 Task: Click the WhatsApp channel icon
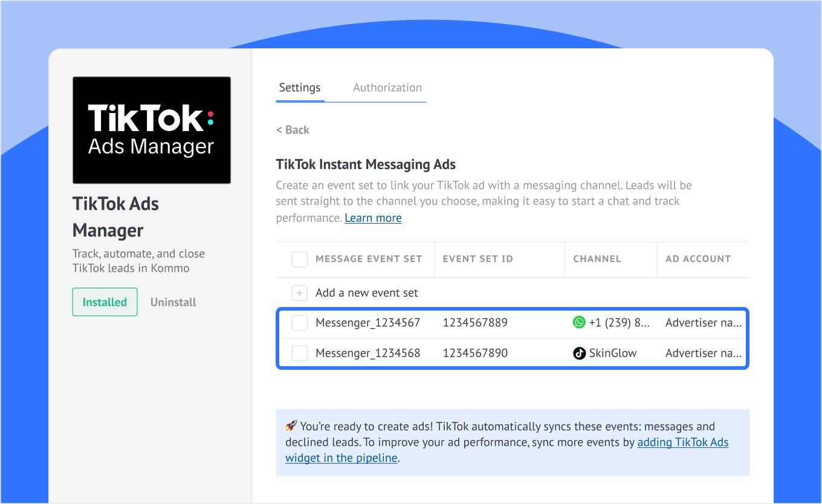tap(579, 323)
